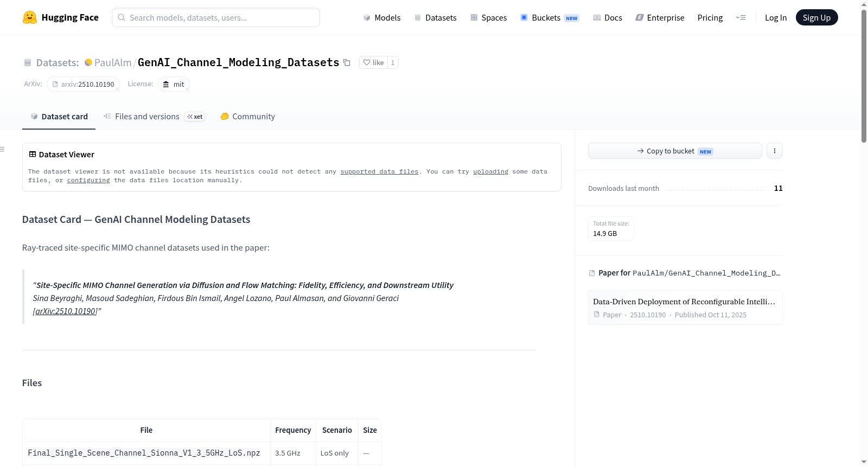Click the Dataset Card — GenAI Channel Modeling Datasets heading
Image resolution: width=868 pixels, height=467 pixels.
point(136,219)
